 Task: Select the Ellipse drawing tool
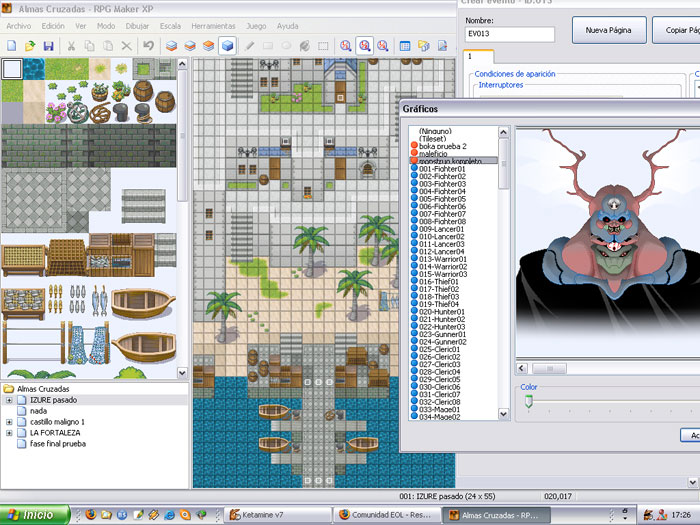[x=287, y=46]
